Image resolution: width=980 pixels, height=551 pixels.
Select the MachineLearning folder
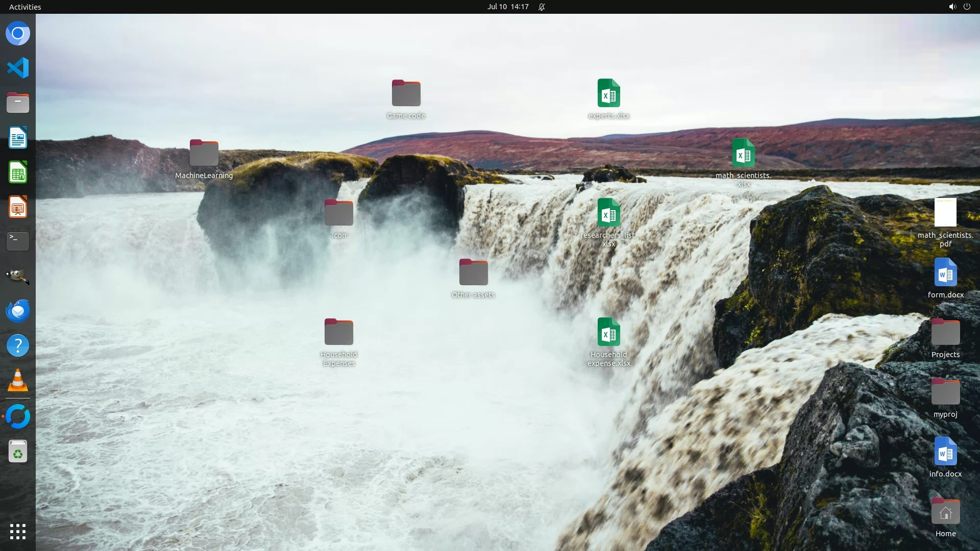(204, 153)
